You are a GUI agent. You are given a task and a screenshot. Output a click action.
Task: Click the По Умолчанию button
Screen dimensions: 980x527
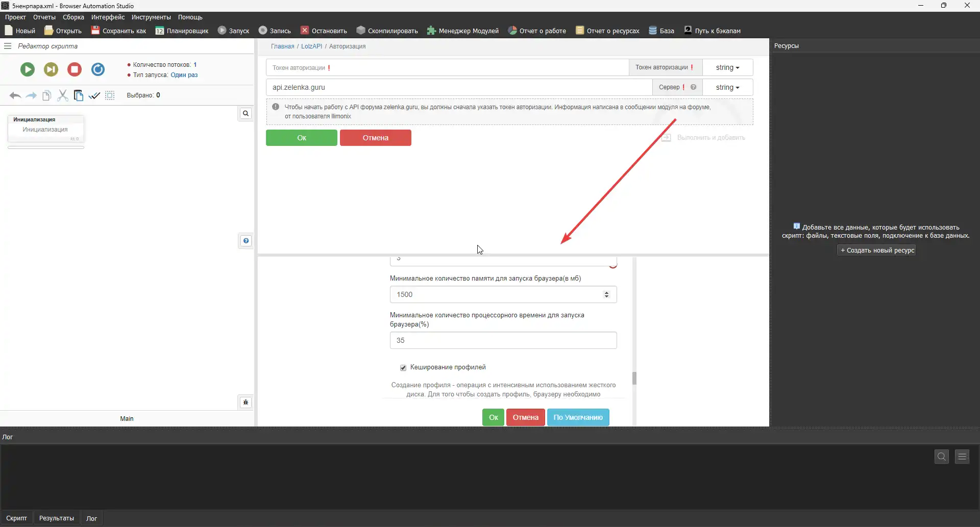point(578,417)
